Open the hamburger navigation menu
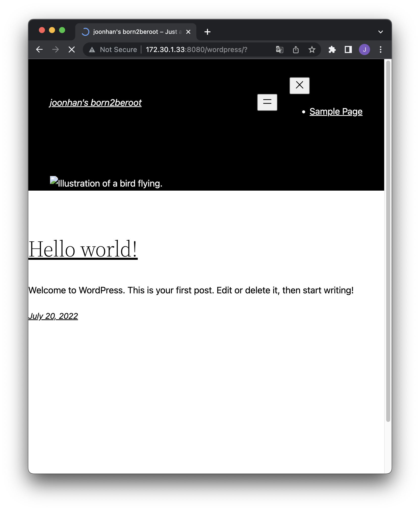This screenshot has width=420, height=511. click(267, 102)
